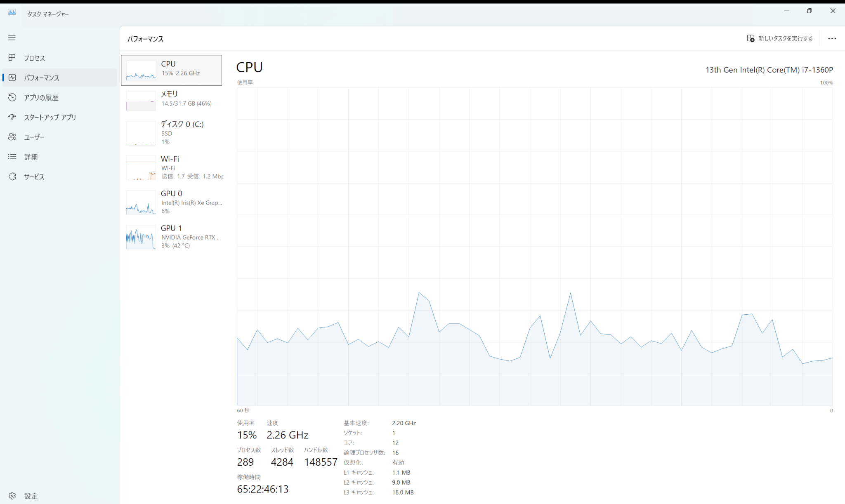Open the ユーザー users icon
845x504 pixels.
(12, 137)
